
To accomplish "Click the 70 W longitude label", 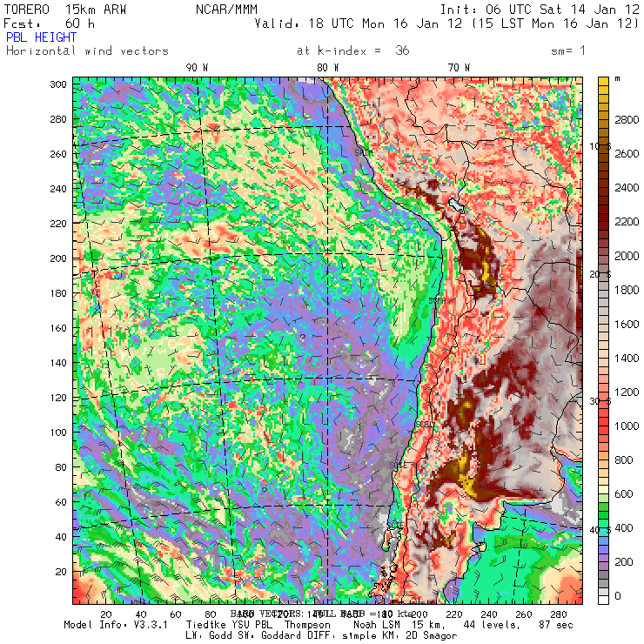I will coord(459,68).
